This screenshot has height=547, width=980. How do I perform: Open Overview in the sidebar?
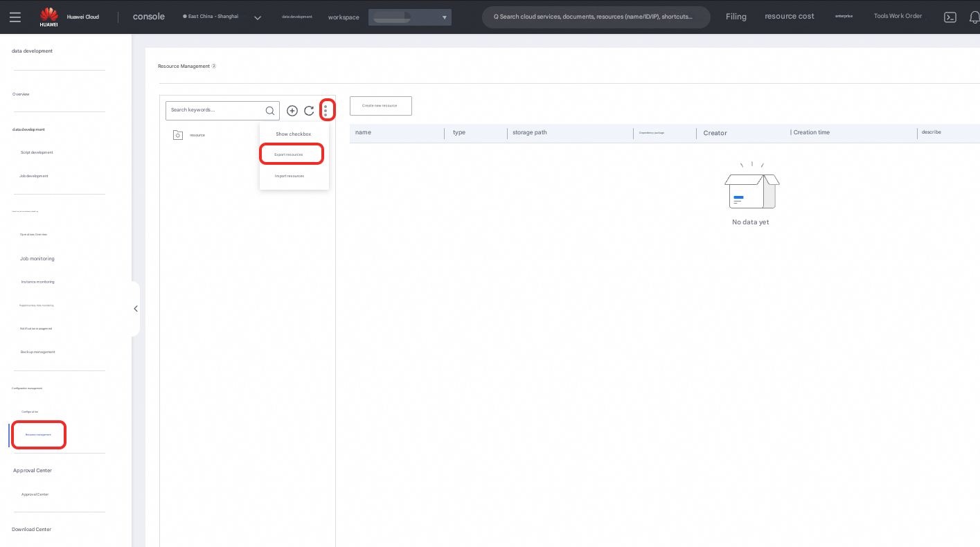[x=21, y=94]
